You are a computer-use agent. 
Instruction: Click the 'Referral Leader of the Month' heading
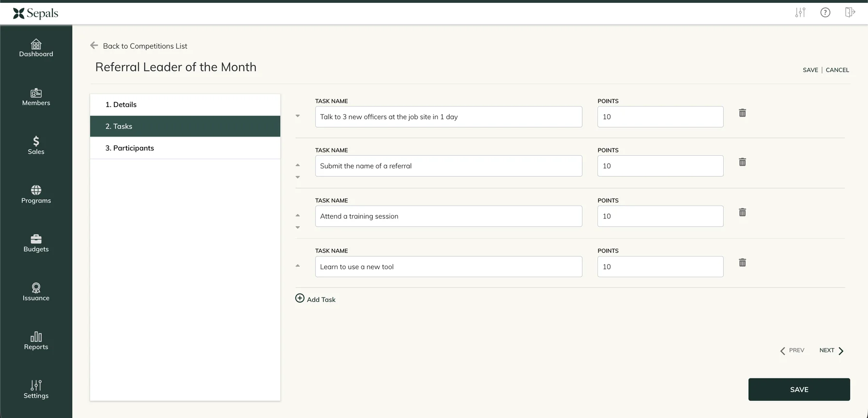click(x=176, y=67)
